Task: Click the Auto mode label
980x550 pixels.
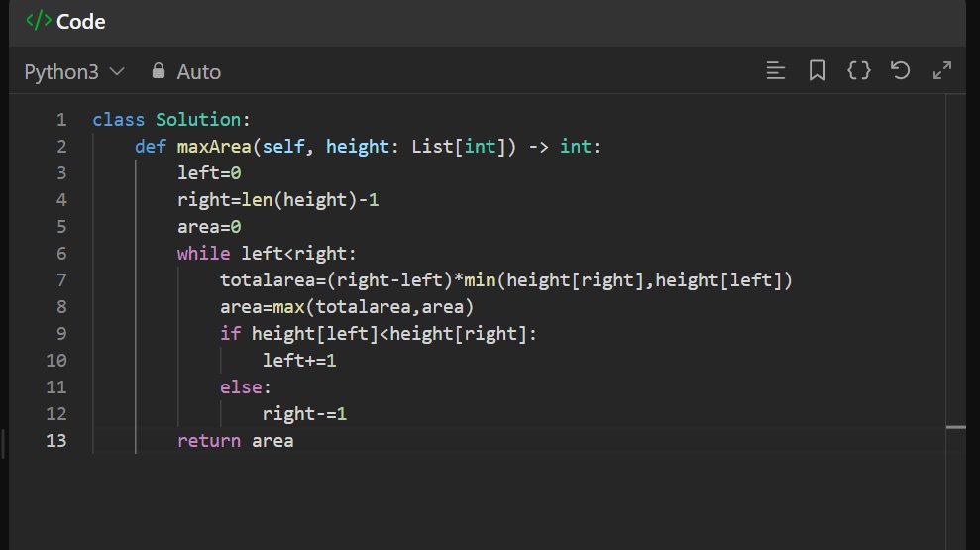Action: pyautogui.click(x=199, y=72)
